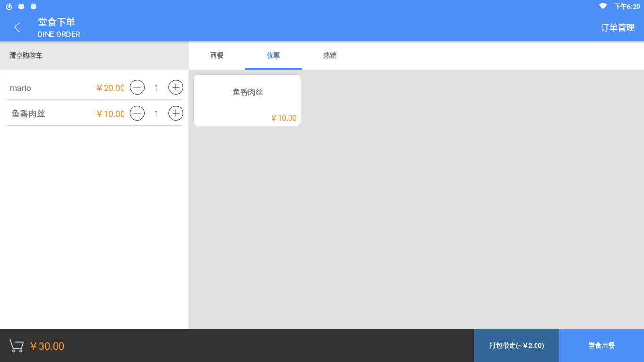Open the 热销 tab
Image resolution: width=644 pixels, height=362 pixels.
click(330, 56)
